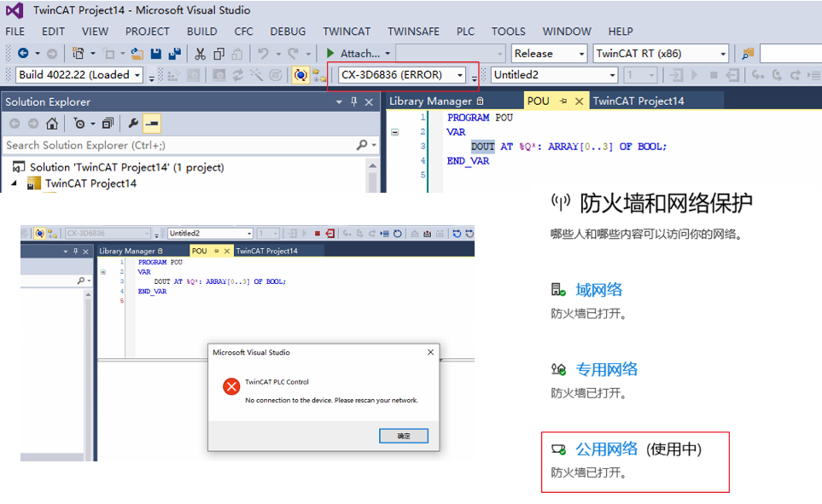Close the POU tab in the top window
Image resolution: width=822 pixels, height=504 pixels.
tap(580, 101)
